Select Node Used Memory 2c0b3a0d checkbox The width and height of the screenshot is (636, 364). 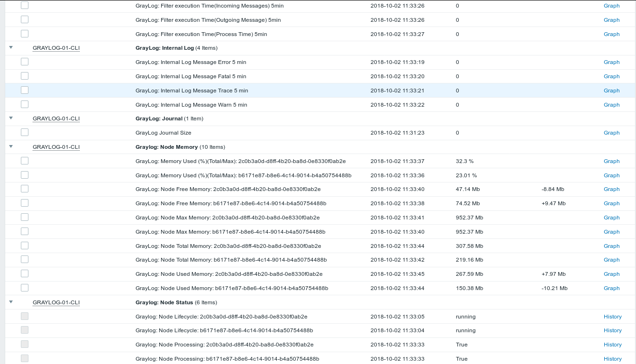point(25,273)
